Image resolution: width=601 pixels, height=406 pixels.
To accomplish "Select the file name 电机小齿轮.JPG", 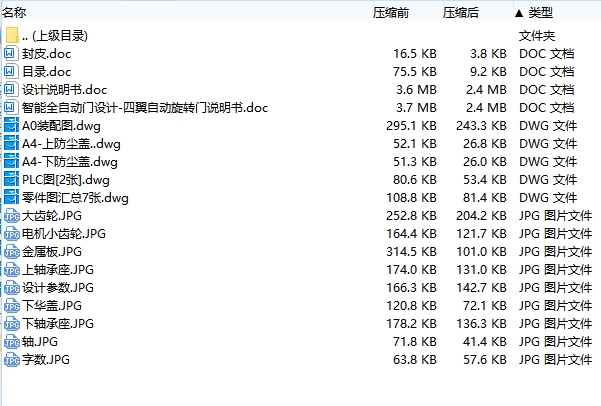I will pyautogui.click(x=64, y=234).
